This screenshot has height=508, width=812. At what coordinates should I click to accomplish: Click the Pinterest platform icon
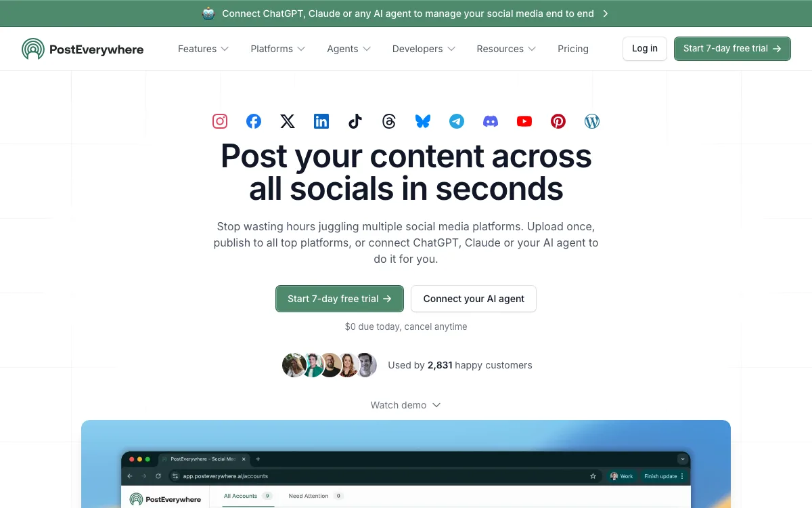pyautogui.click(x=558, y=121)
